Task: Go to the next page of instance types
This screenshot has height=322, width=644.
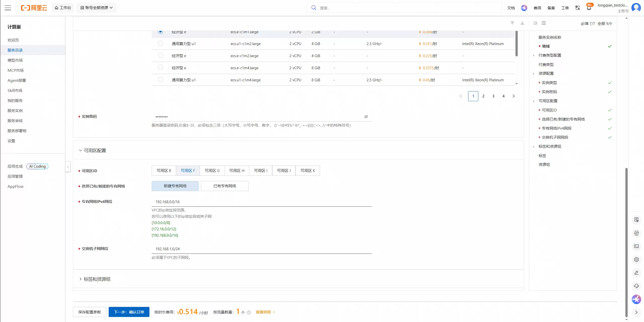Action: [513, 96]
